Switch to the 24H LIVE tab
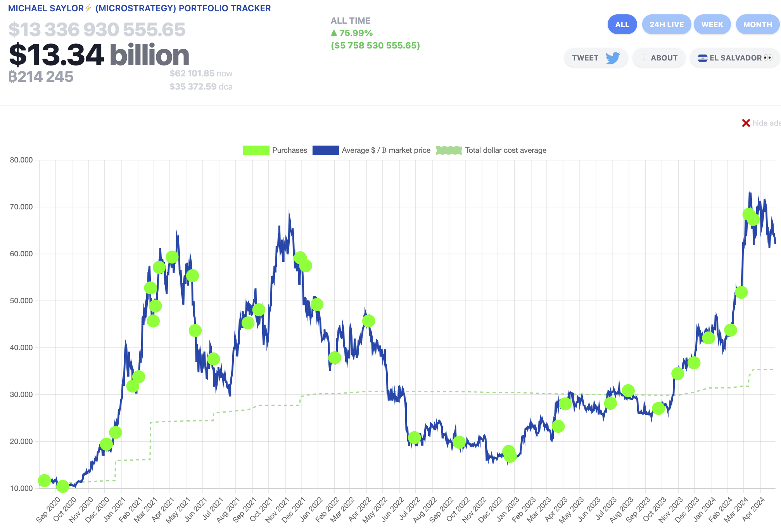This screenshot has height=532, width=781. 666,24
